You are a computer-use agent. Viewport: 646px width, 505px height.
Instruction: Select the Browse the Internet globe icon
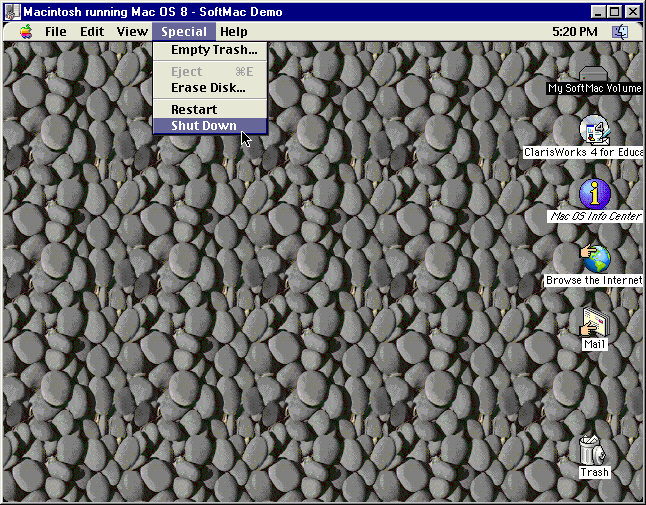pyautogui.click(x=595, y=259)
